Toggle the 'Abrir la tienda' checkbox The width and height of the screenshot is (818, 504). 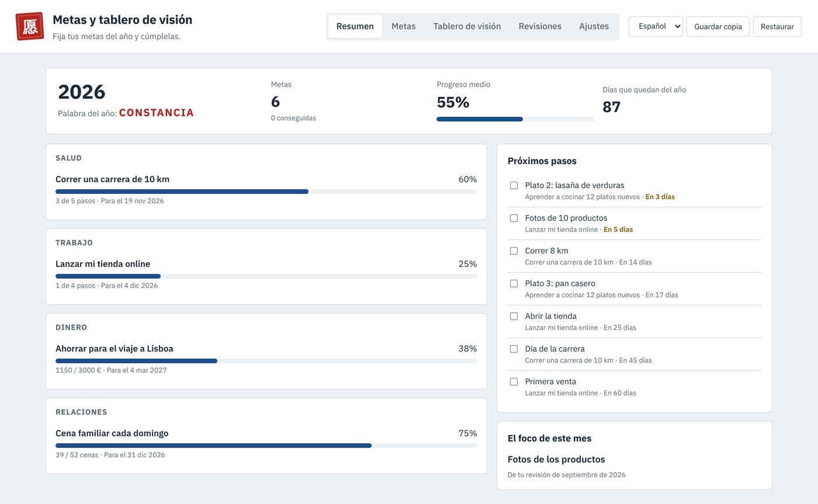point(514,316)
